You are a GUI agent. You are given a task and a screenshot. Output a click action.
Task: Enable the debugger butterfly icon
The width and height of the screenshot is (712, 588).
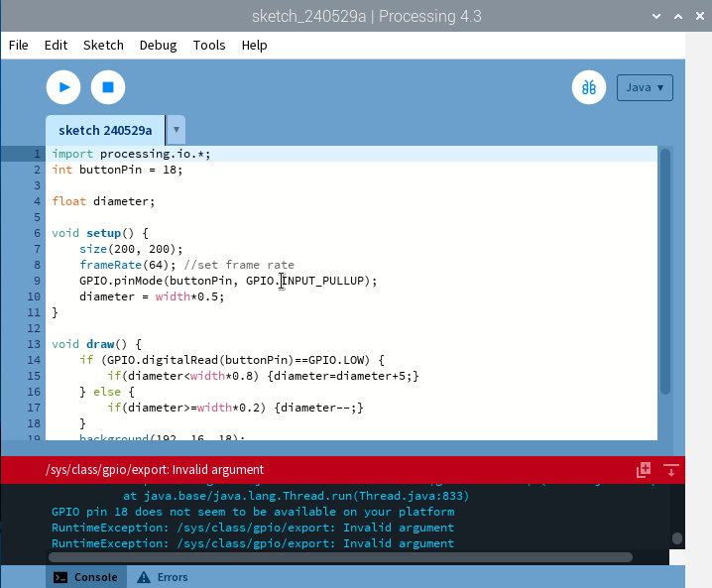pos(588,87)
